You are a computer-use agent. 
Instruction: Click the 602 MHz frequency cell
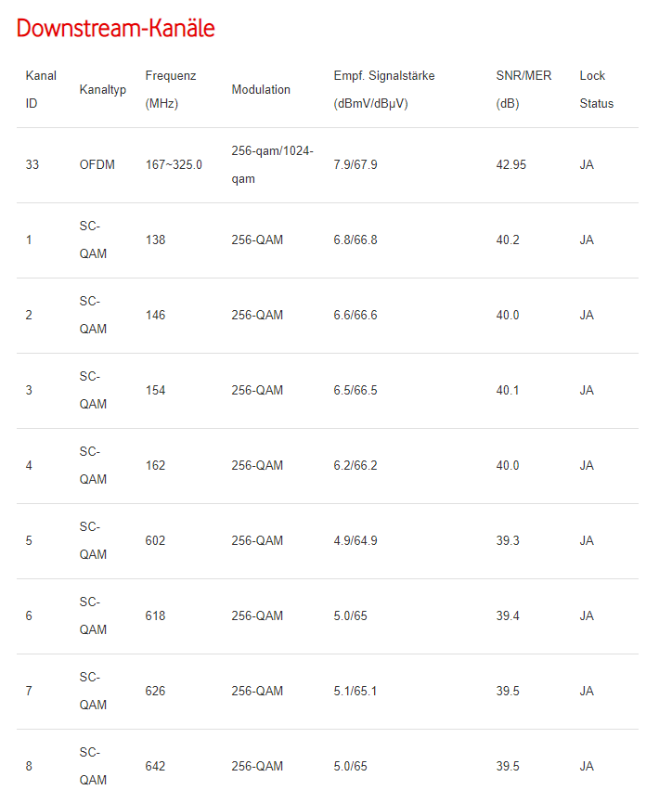(x=156, y=541)
